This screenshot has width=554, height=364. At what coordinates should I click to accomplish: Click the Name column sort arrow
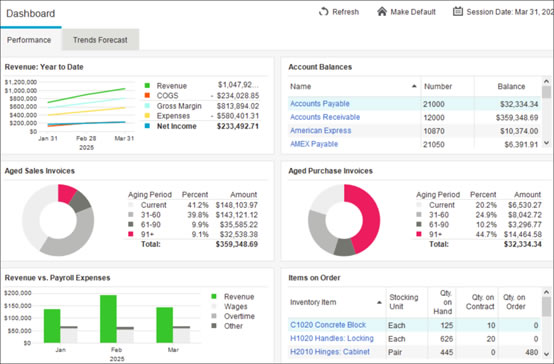(414, 86)
